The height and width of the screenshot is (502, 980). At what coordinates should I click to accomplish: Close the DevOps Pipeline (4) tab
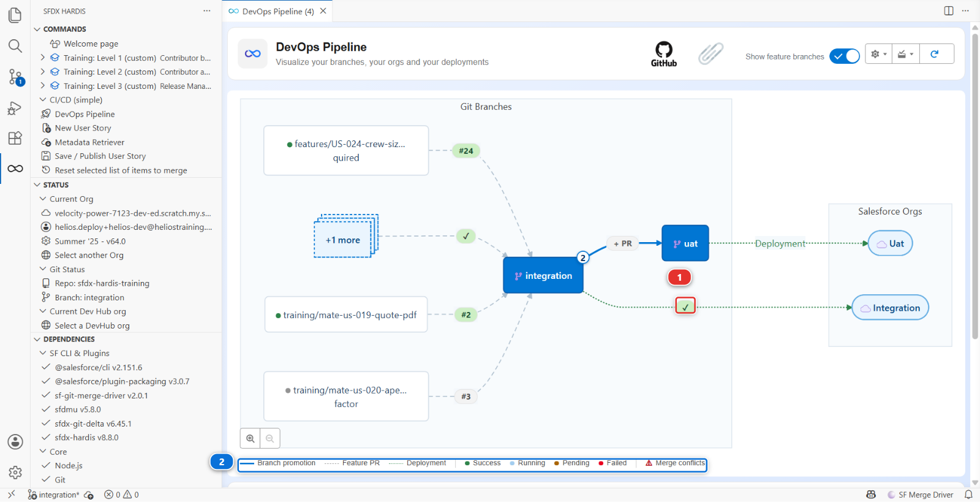tap(323, 11)
